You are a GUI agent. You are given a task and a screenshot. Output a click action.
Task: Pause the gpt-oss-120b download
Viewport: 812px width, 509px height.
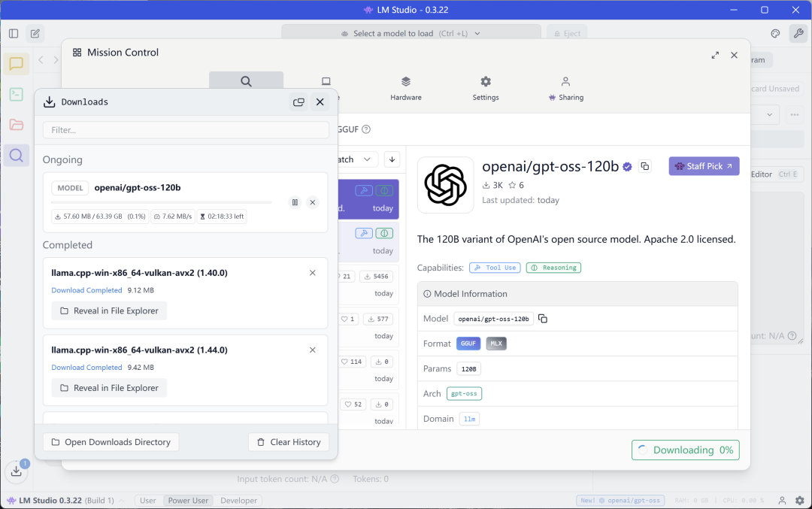pyautogui.click(x=295, y=202)
